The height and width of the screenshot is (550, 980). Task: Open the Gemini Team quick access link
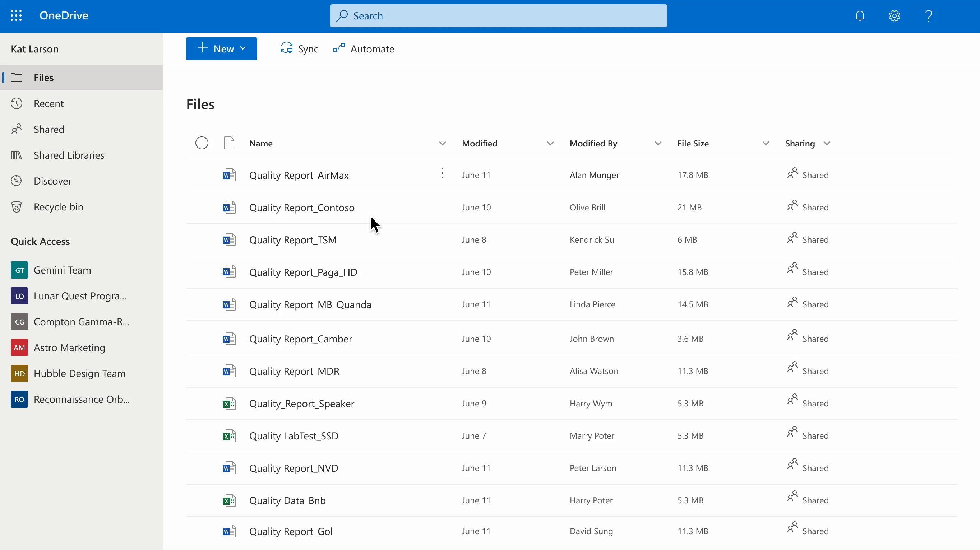click(x=62, y=270)
